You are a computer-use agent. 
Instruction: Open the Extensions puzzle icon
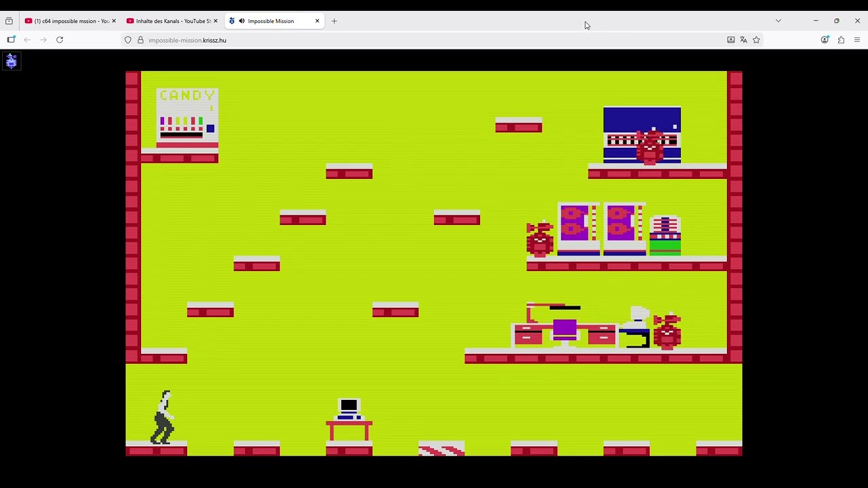tap(841, 40)
